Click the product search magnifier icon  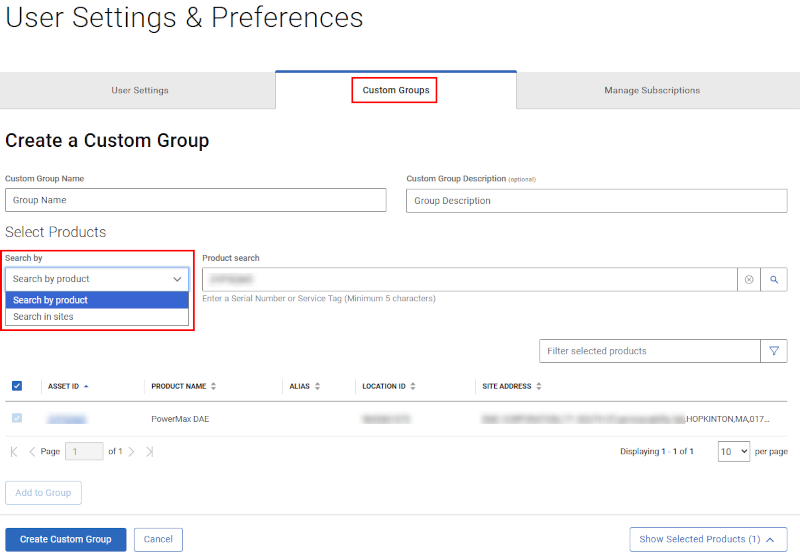(773, 280)
